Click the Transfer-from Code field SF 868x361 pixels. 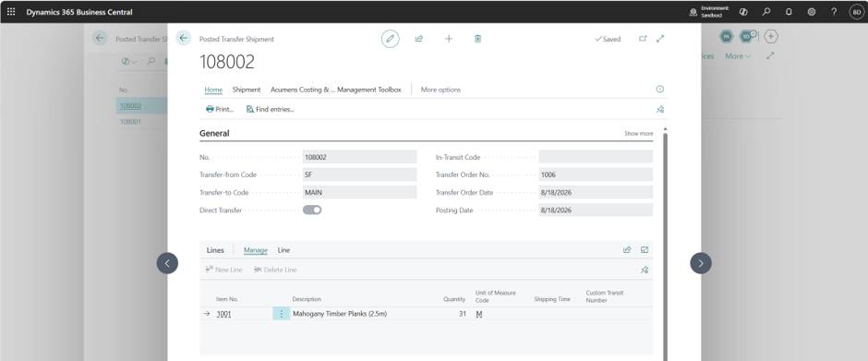pos(360,174)
